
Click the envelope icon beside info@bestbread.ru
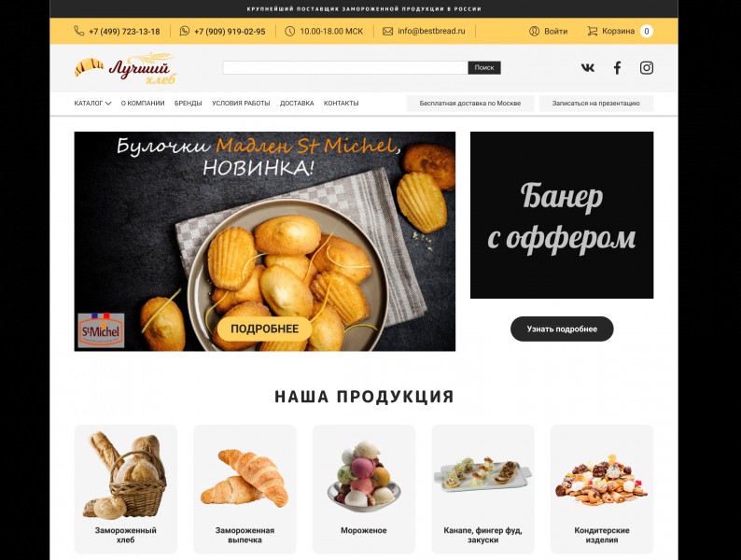tap(387, 31)
